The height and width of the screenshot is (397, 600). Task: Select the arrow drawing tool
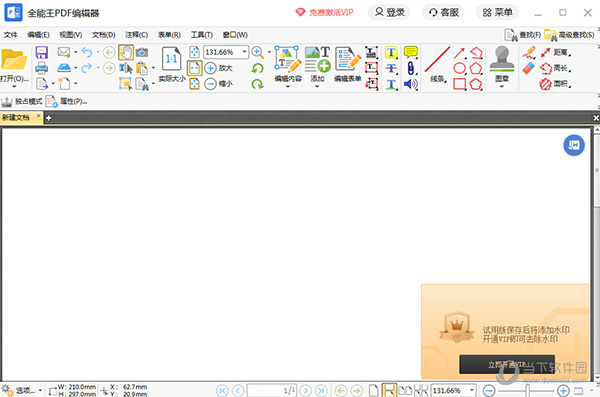point(459,52)
